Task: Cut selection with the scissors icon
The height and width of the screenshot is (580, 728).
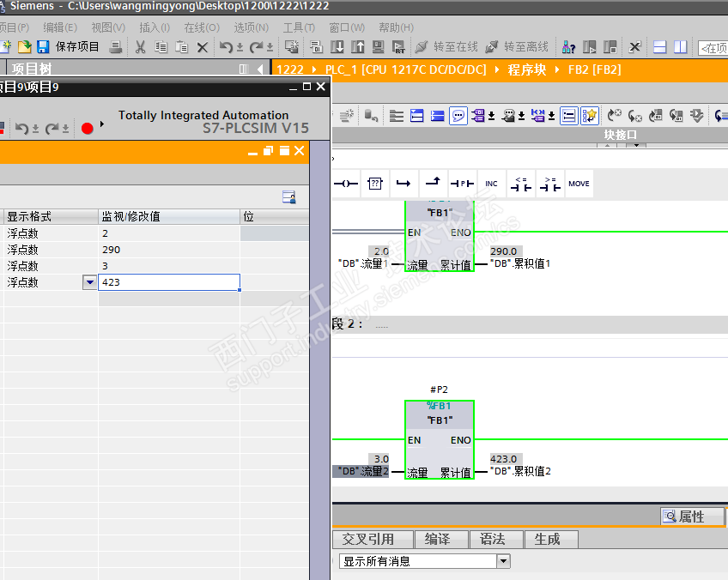Action: [x=140, y=47]
